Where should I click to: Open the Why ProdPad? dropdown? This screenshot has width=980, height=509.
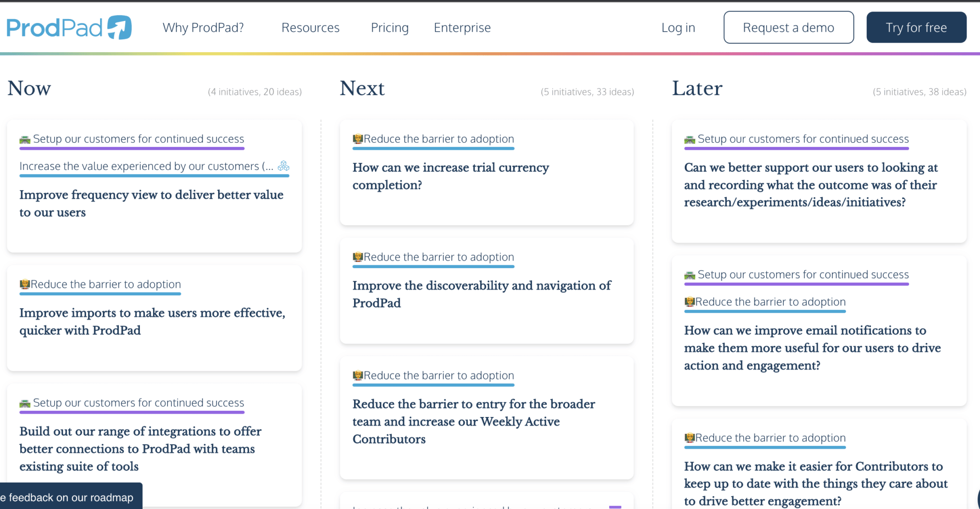coord(203,27)
